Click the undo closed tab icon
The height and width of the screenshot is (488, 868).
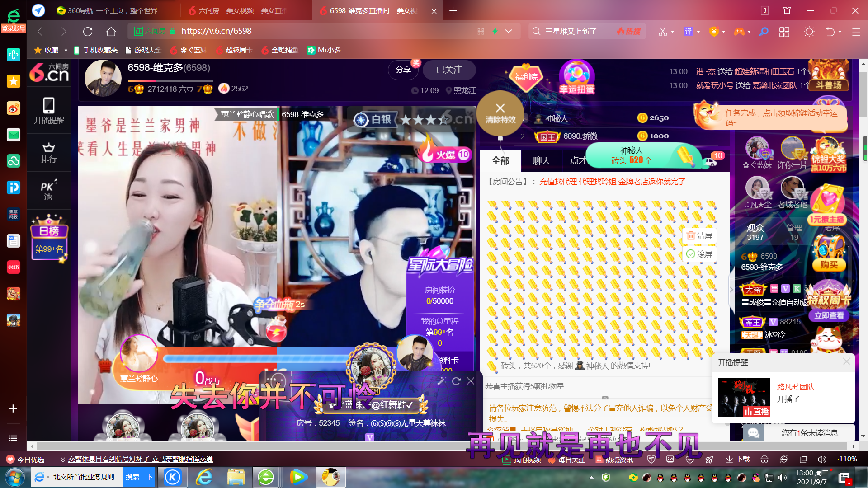pyautogui.click(x=830, y=32)
